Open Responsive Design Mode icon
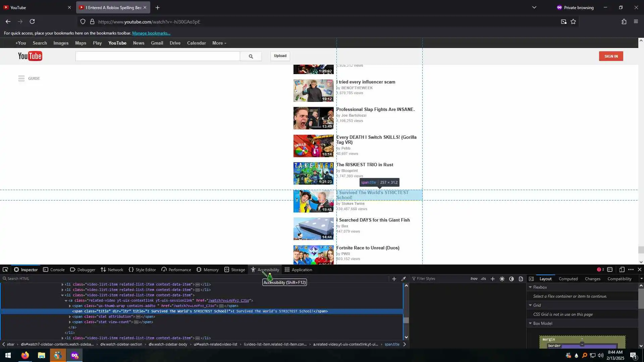This screenshot has width=644, height=362. pyautogui.click(x=622, y=270)
